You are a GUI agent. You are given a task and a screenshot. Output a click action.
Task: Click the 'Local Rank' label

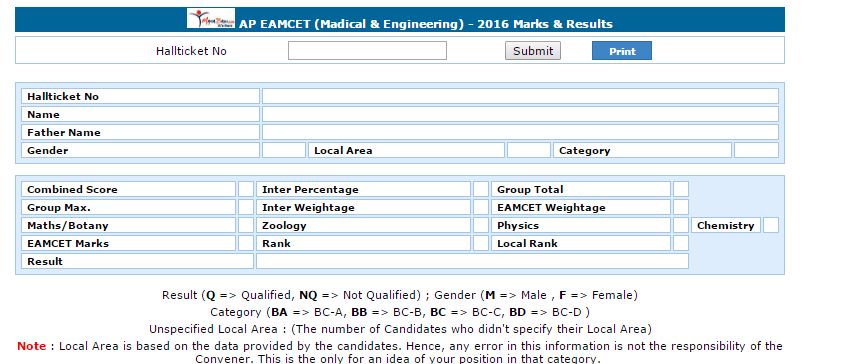(x=581, y=244)
